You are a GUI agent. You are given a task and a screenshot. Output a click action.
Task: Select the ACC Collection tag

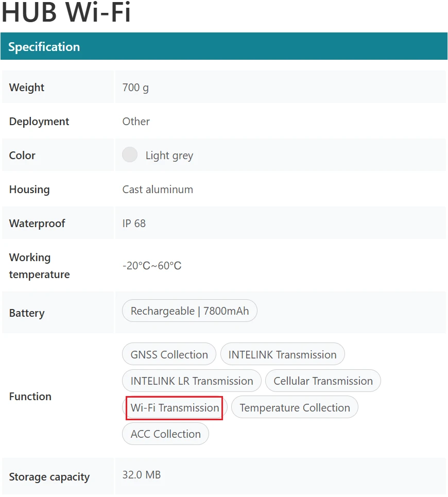(165, 434)
